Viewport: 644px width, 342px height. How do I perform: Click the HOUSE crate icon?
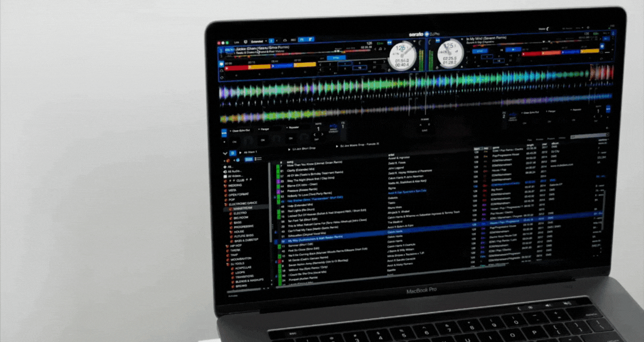[231, 232]
